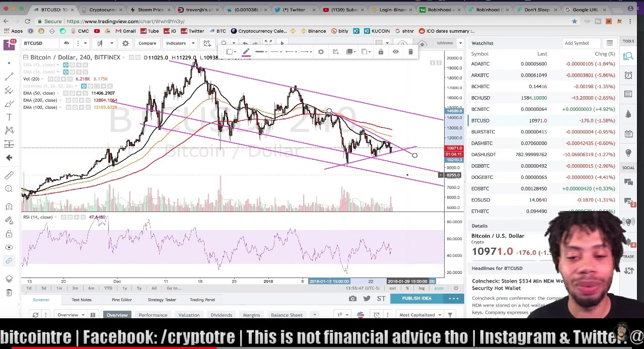Screen dimensions: 644x349
Task: Open the Overview column set dropdown
Action: point(70,315)
